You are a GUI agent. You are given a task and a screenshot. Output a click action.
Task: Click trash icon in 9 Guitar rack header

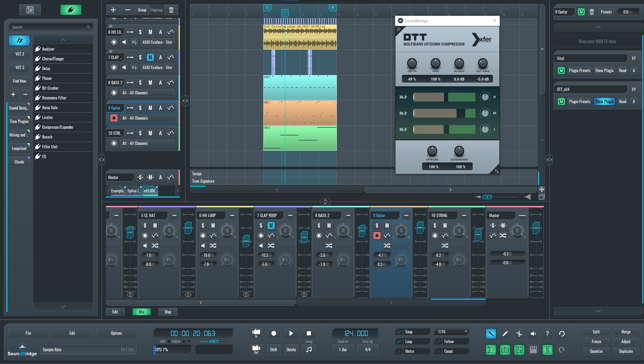(592, 12)
